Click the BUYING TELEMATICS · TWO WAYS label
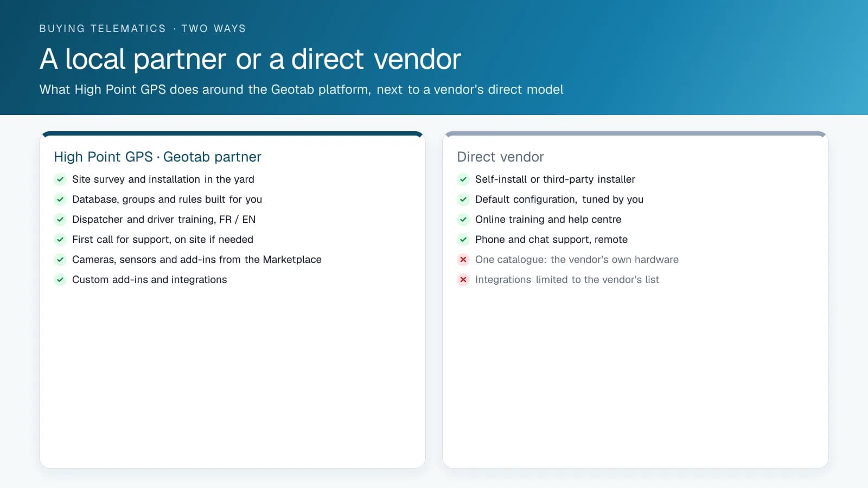The image size is (868, 488). [x=143, y=29]
